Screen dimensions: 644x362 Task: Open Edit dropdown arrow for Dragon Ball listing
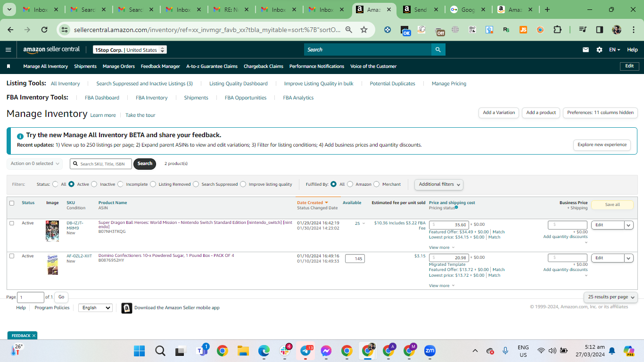pos(628,225)
